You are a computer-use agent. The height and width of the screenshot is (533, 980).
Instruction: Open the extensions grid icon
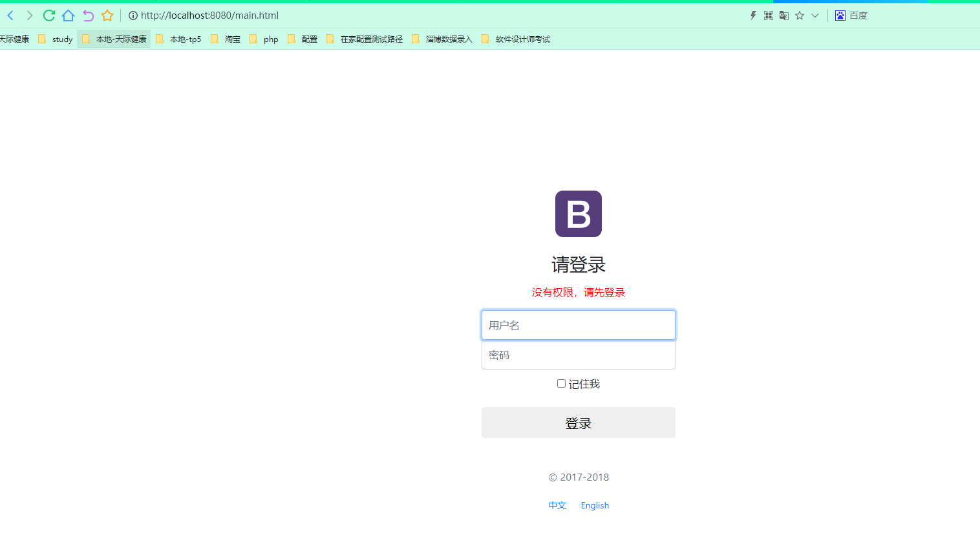[768, 15]
